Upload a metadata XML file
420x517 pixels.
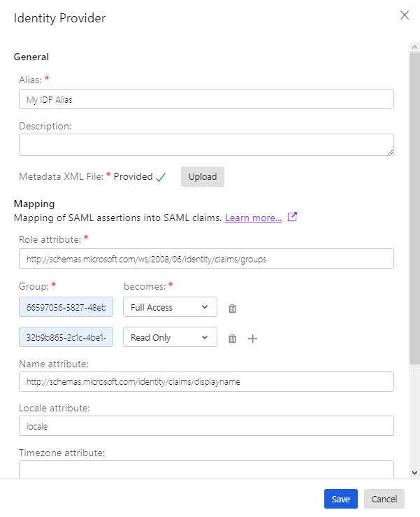(202, 176)
